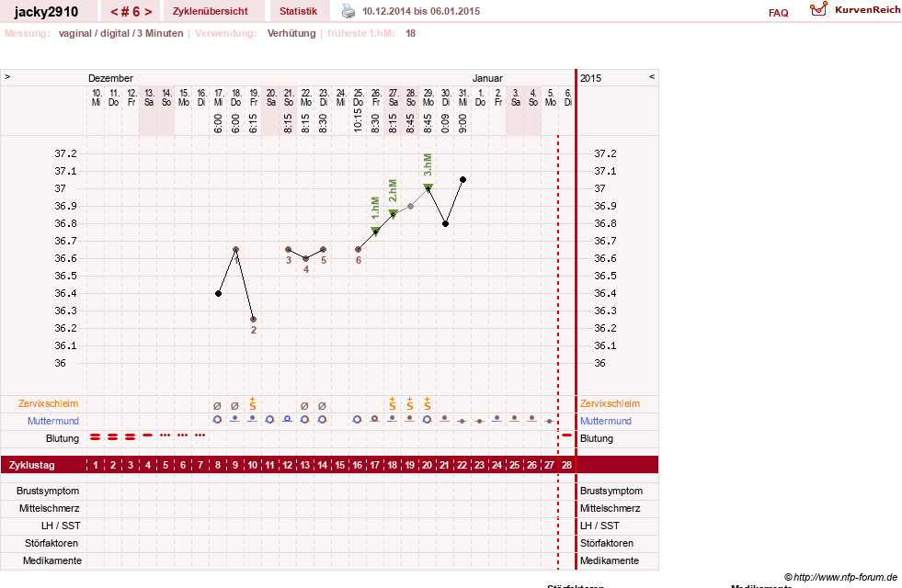Viewport: 902px width, 588px height.
Task: Click the 2.hM green triangle marker
Action: click(393, 214)
